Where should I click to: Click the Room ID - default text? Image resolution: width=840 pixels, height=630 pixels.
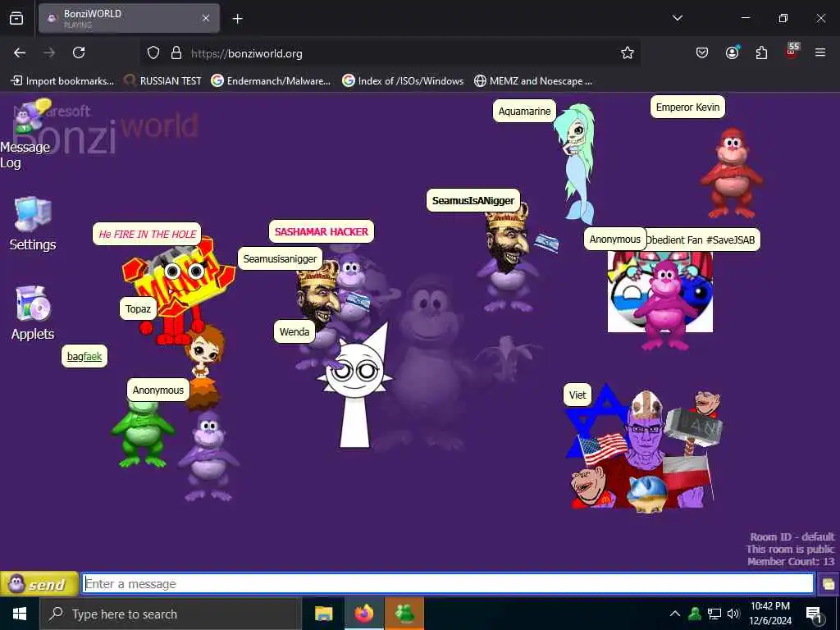click(x=792, y=536)
